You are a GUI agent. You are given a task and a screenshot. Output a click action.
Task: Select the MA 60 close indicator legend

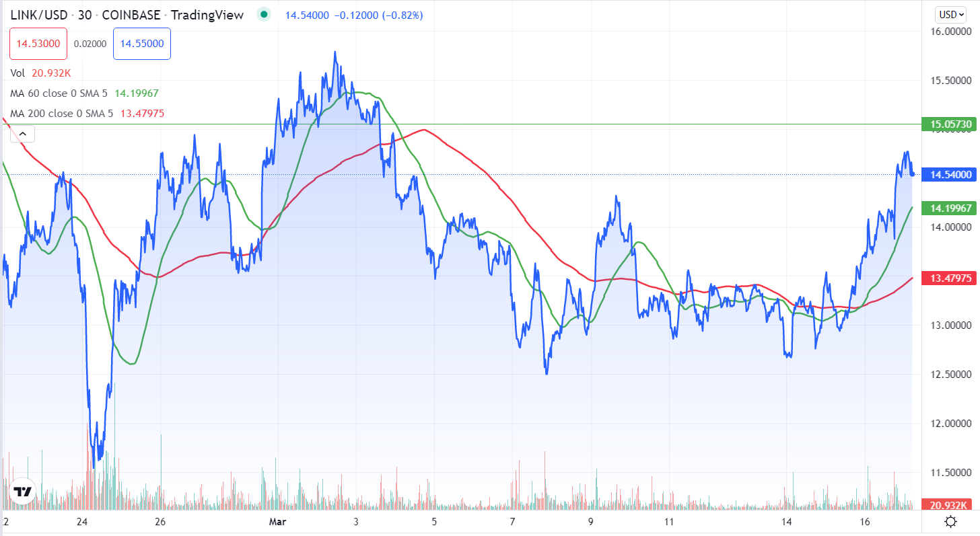(x=85, y=93)
